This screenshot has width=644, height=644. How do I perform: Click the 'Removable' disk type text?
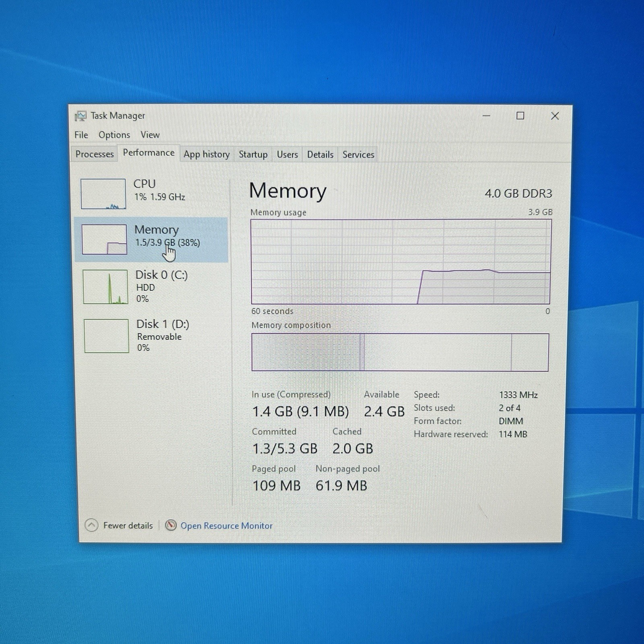coord(159,337)
